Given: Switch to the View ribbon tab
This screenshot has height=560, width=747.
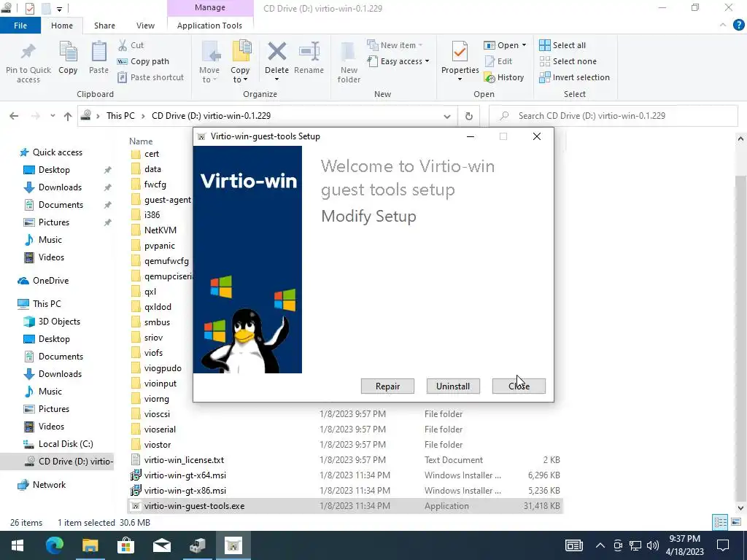Looking at the screenshot, I should tap(145, 26).
